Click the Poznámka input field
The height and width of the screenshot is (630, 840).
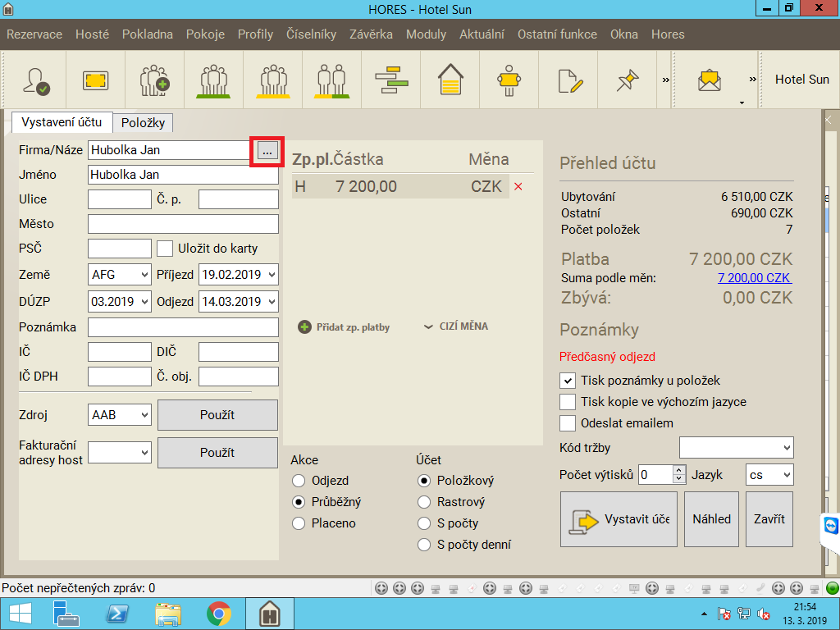tap(183, 327)
